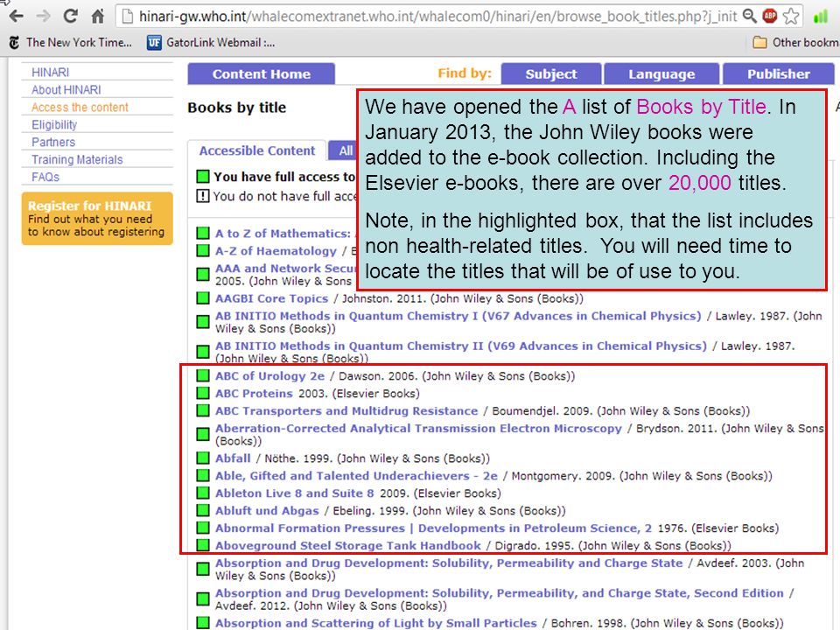Screen dimensions: 840x630
Task: Click green icon beside A-Z of Haematology
Action: pos(202,251)
